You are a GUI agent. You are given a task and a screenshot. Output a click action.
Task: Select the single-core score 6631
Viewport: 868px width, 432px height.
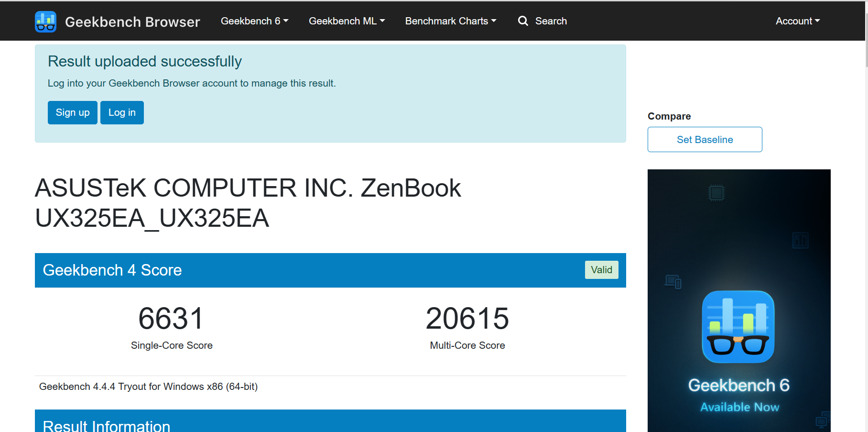pyautogui.click(x=171, y=319)
